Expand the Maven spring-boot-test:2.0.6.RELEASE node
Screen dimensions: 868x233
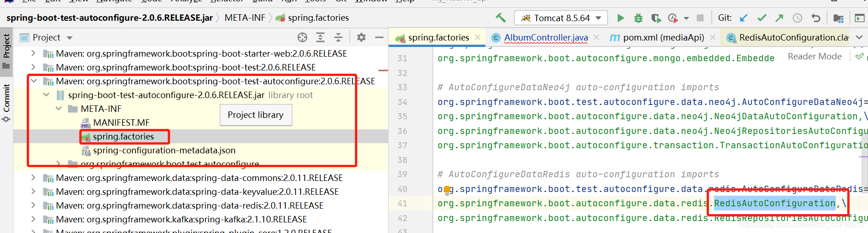point(33,67)
